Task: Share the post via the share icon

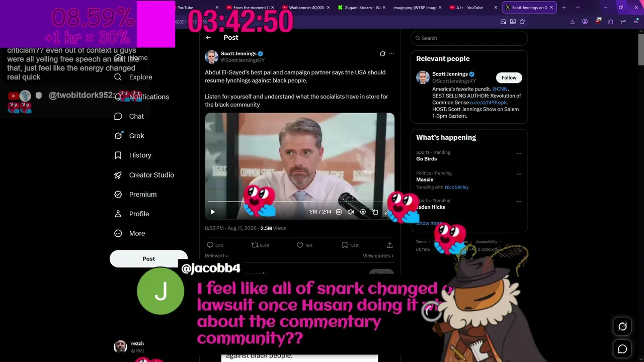Action: 389,245
